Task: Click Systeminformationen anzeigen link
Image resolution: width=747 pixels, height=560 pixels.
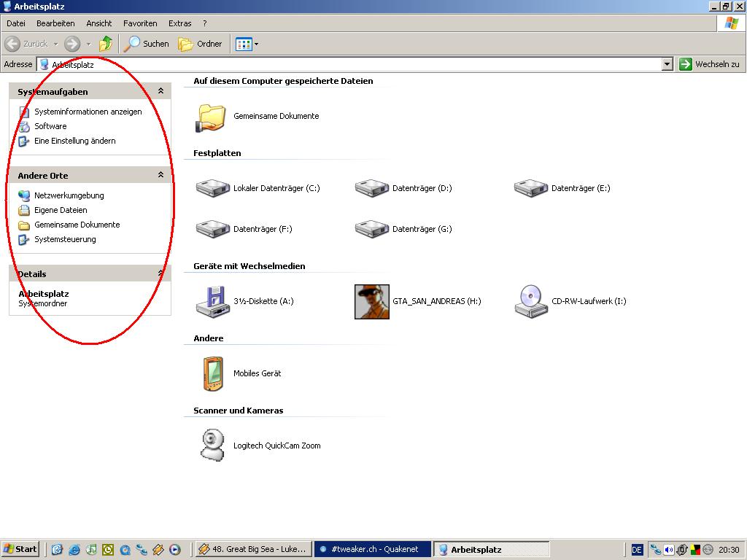Action: pos(88,112)
